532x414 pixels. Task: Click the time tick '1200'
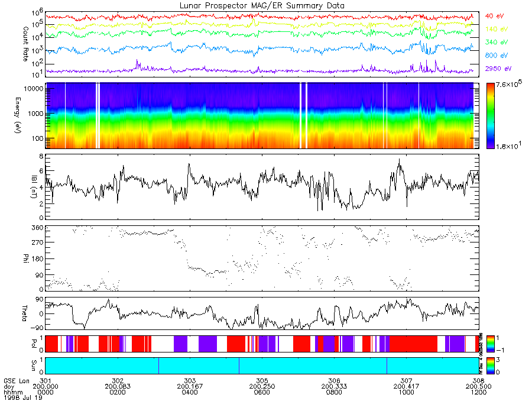click(478, 392)
